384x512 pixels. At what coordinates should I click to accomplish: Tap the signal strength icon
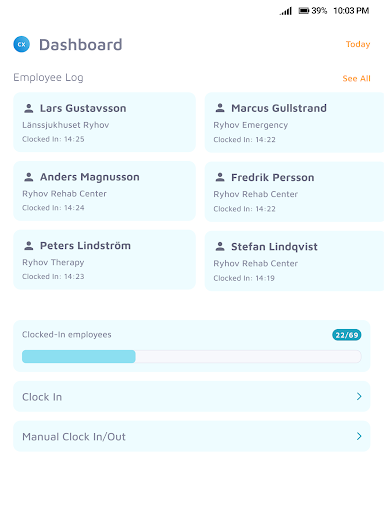pyautogui.click(x=286, y=11)
